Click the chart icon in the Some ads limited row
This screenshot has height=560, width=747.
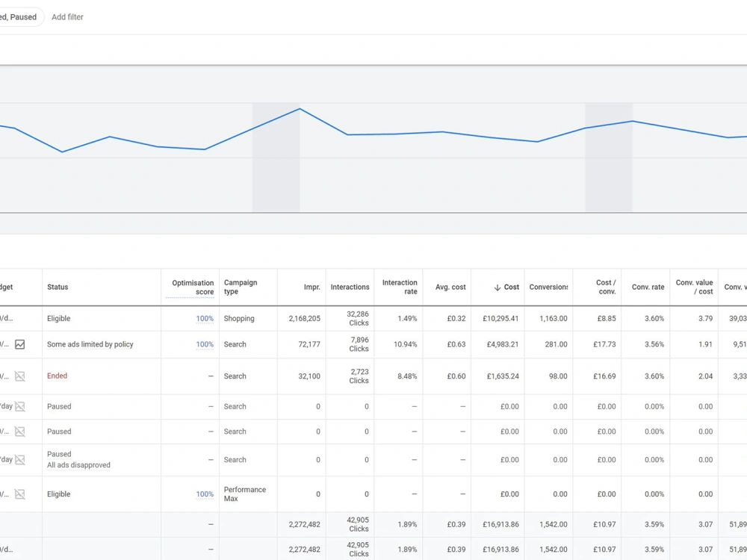[19, 344]
